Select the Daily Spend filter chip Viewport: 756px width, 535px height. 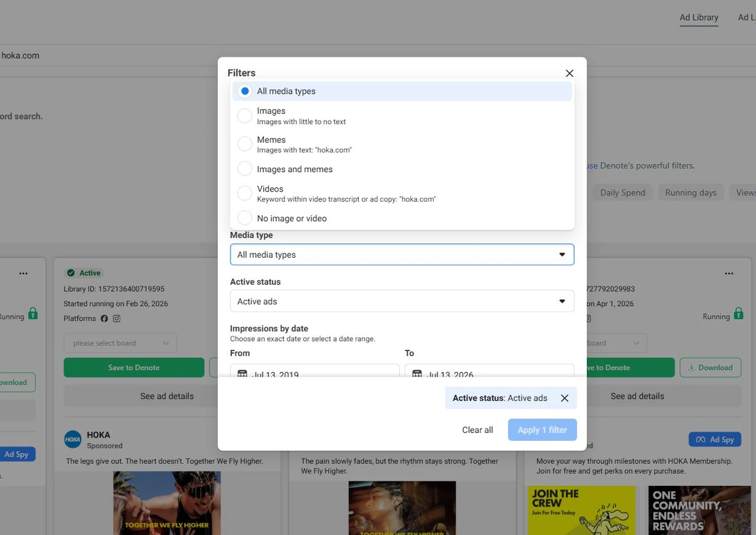tap(622, 193)
